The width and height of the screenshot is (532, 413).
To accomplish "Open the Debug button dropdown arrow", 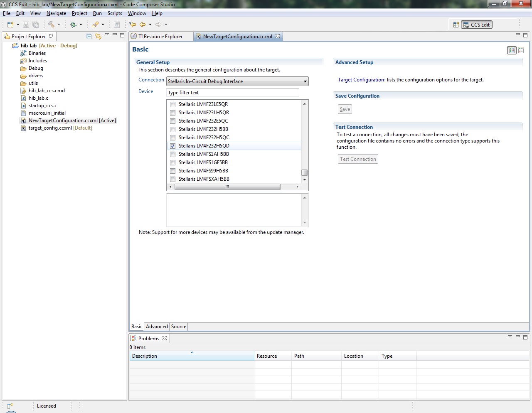I will coord(81,25).
